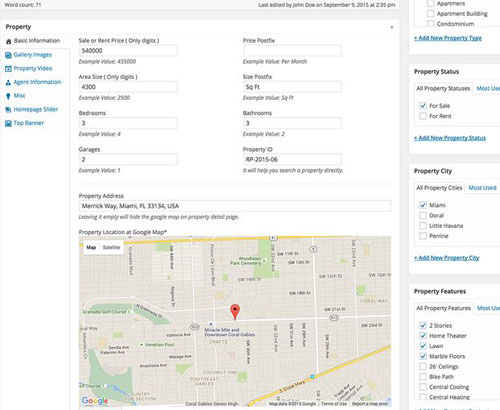Click the Granada Golf Course label
Screen dimensions: 500x410
(104, 312)
